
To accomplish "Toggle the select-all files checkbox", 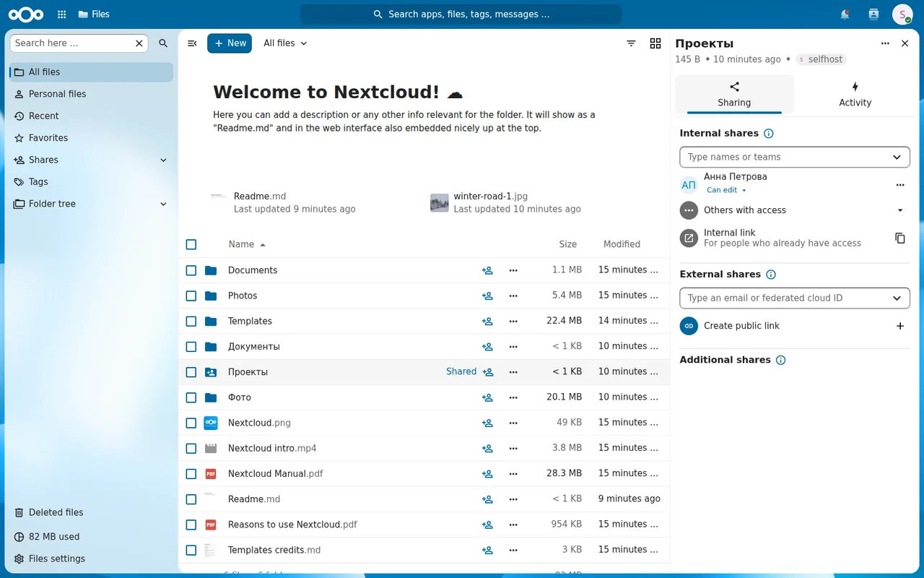I will click(x=191, y=244).
